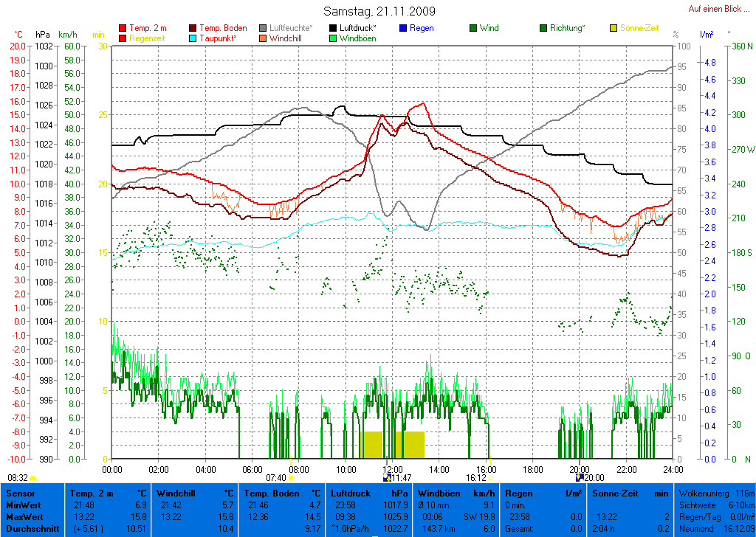Click the Regenzeit legend label
Viewport: 756px width, 537px height.
coord(148,38)
